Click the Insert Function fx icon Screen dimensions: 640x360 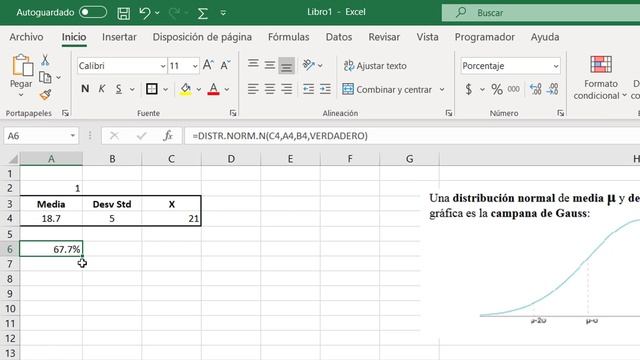coord(168,136)
